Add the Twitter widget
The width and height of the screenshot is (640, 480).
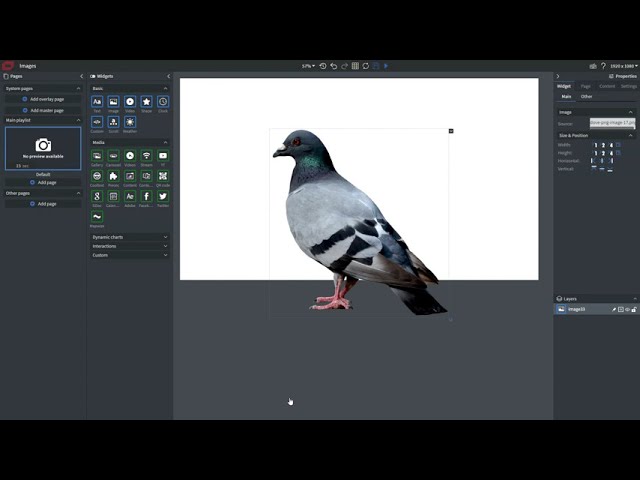pyautogui.click(x=163, y=196)
